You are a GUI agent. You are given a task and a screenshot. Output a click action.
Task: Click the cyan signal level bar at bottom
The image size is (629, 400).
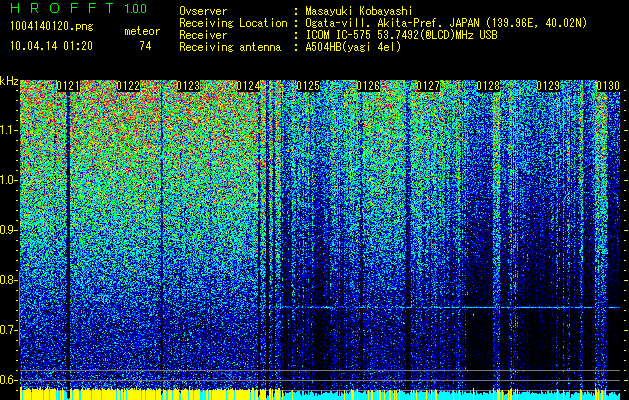[x=450, y=395]
